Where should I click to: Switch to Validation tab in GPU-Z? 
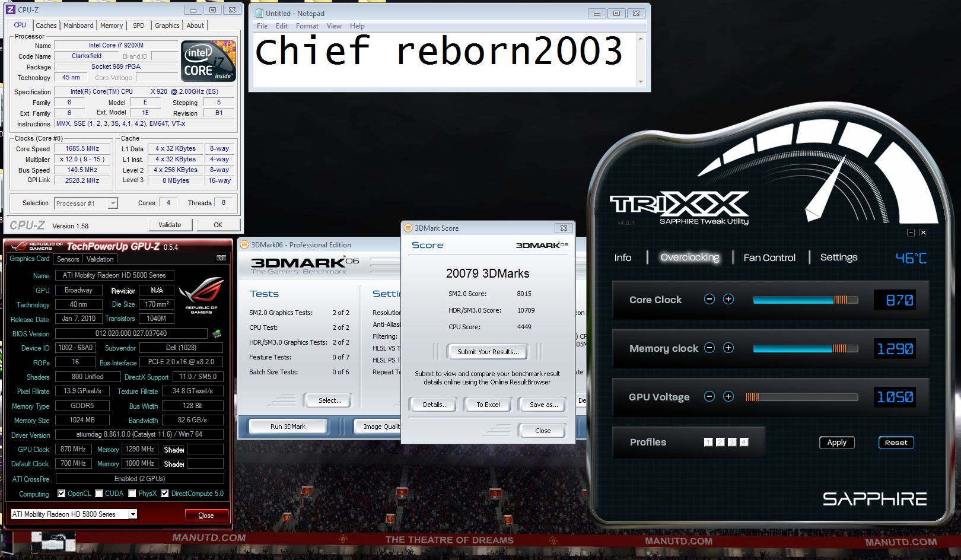point(100,259)
